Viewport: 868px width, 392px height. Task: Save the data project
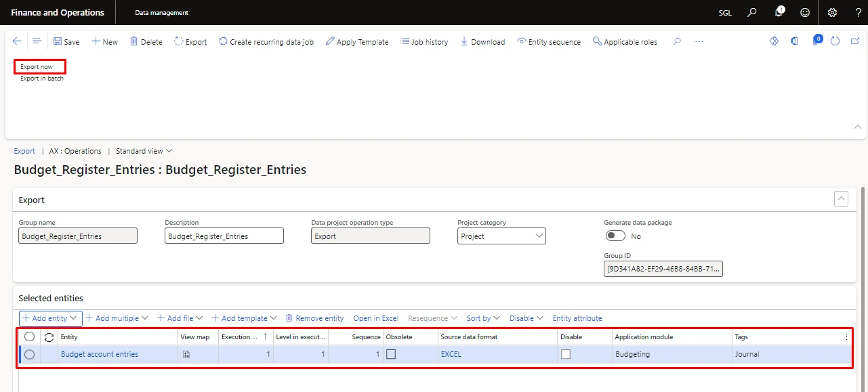pos(66,41)
